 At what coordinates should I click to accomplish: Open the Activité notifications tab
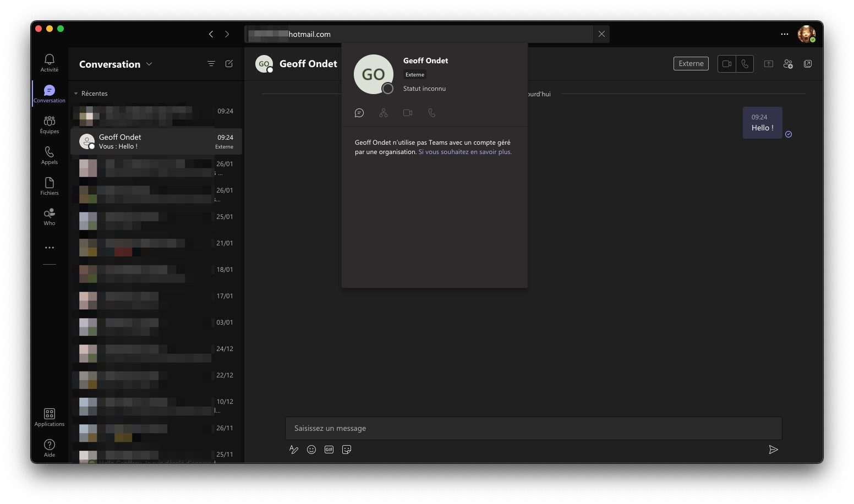tap(49, 62)
